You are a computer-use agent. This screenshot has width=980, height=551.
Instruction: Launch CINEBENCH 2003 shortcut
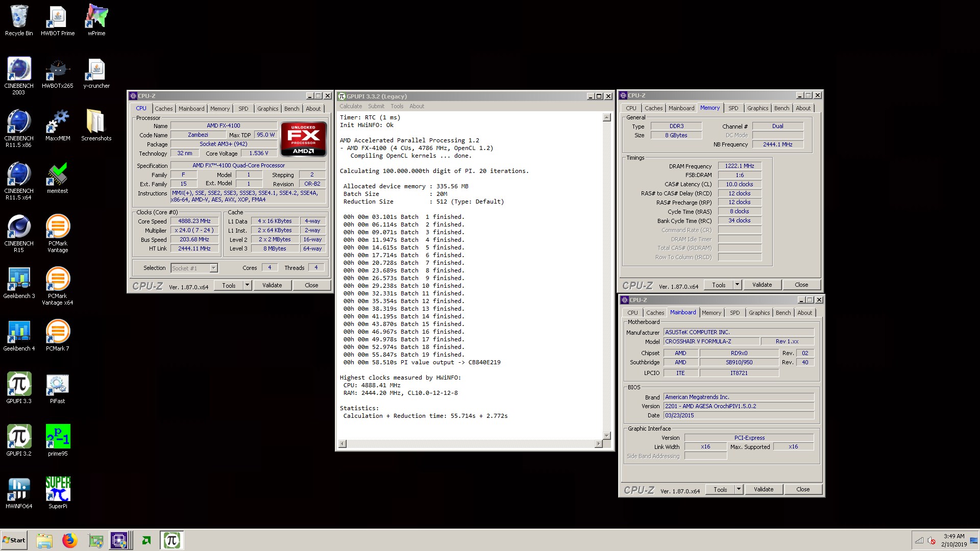pyautogui.click(x=19, y=76)
